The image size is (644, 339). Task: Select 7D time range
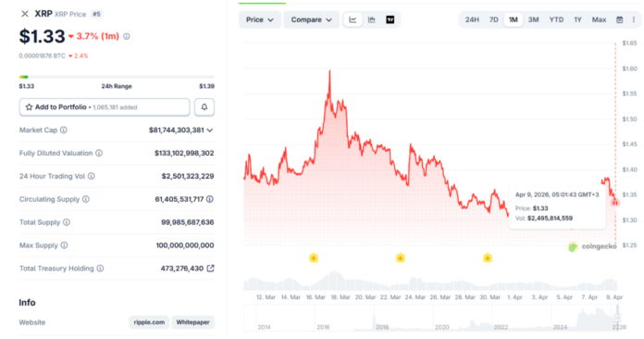[x=494, y=19]
